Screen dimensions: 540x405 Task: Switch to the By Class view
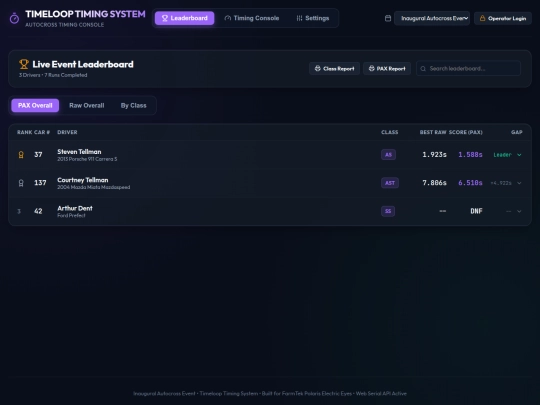134,105
